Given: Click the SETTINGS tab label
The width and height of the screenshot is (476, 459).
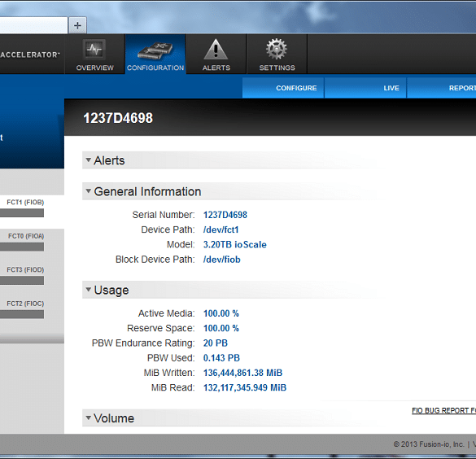Looking at the screenshot, I should 277,68.
